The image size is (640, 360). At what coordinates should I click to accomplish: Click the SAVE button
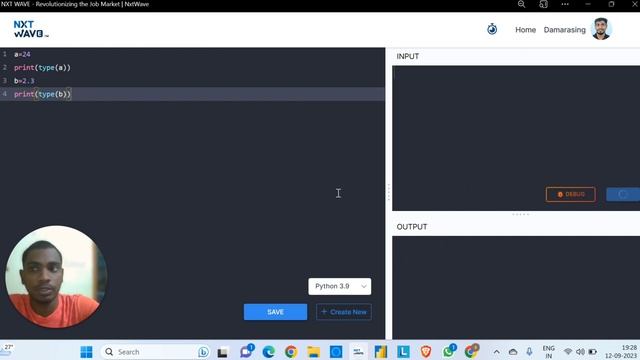click(x=276, y=312)
